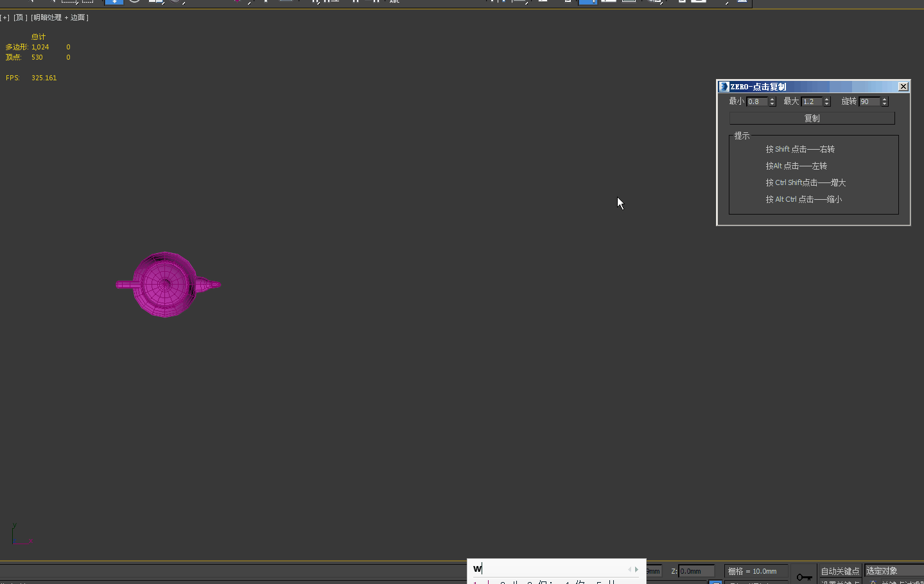Click the spinner arrows beside 最大 field
Image resolution: width=924 pixels, height=584 pixels.
tap(827, 102)
